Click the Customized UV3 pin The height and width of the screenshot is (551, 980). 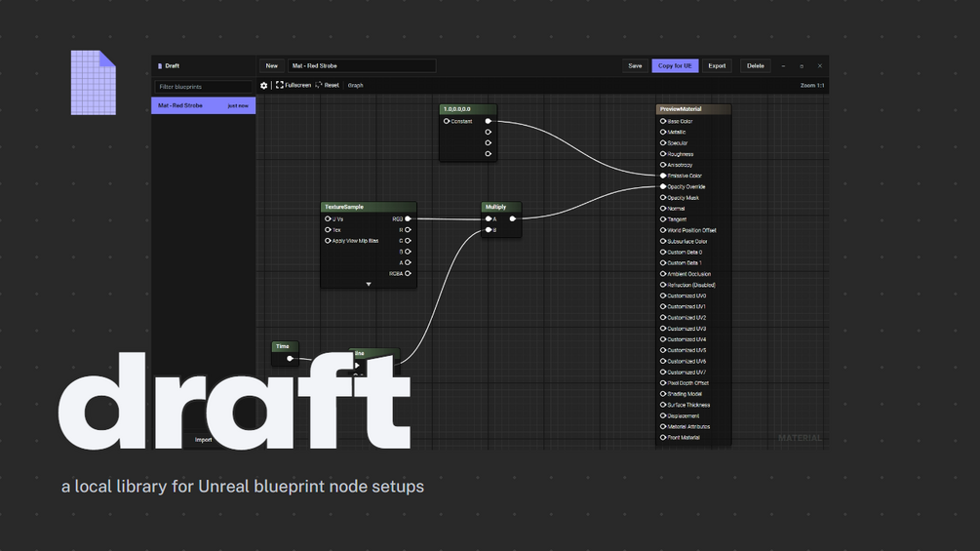coord(663,329)
